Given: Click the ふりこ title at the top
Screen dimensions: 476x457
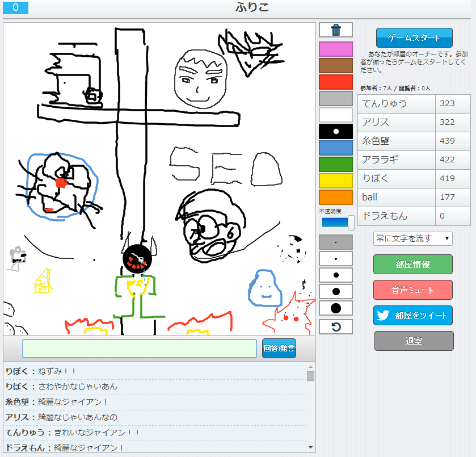Looking at the screenshot, I should [x=252, y=7].
